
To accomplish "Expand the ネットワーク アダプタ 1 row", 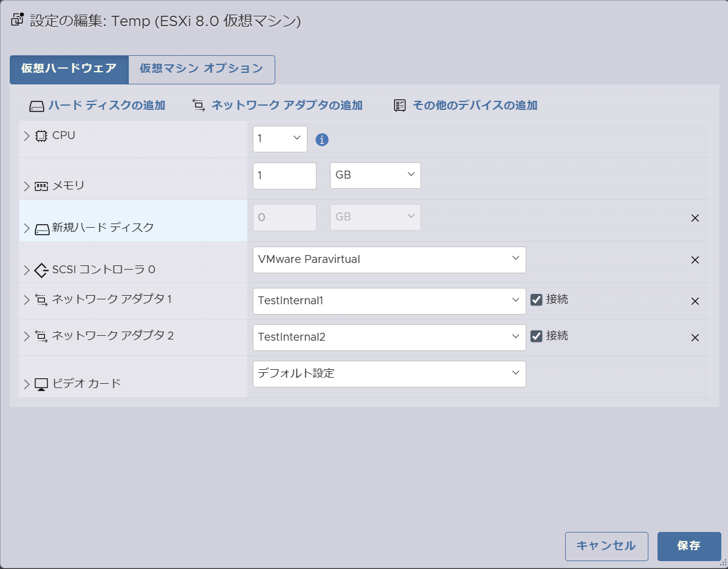I will click(27, 300).
